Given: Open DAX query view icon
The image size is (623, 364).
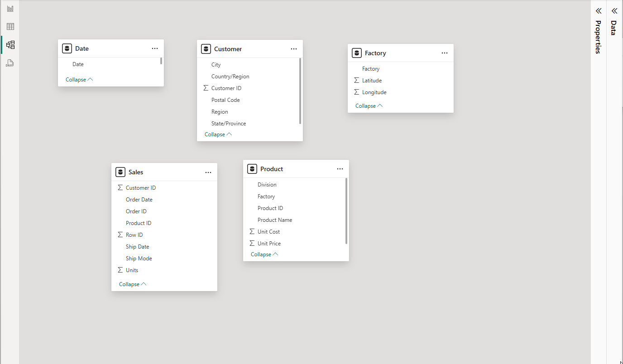Looking at the screenshot, I should pos(10,63).
